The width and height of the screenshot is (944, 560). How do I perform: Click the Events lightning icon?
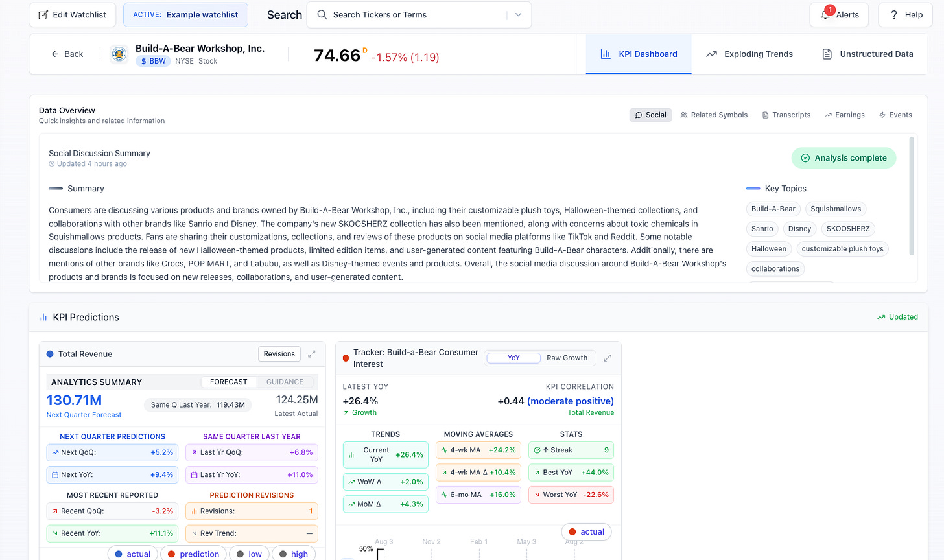point(882,115)
